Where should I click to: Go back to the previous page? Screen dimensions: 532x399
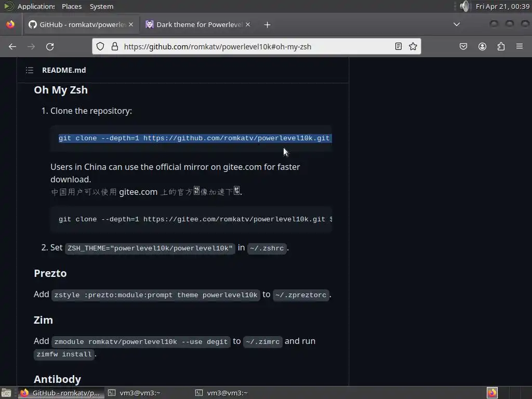click(12, 46)
